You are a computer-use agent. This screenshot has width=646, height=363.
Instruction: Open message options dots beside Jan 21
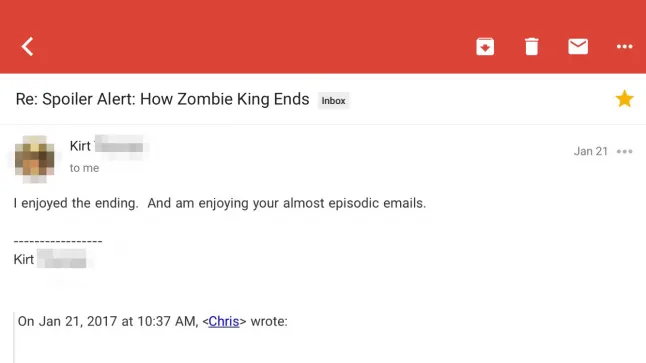pyautogui.click(x=624, y=152)
